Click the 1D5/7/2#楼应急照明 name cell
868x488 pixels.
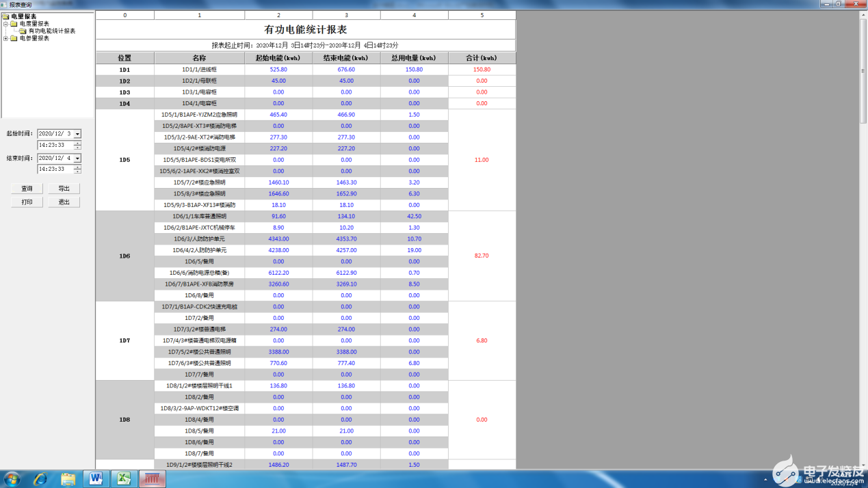pyautogui.click(x=199, y=182)
